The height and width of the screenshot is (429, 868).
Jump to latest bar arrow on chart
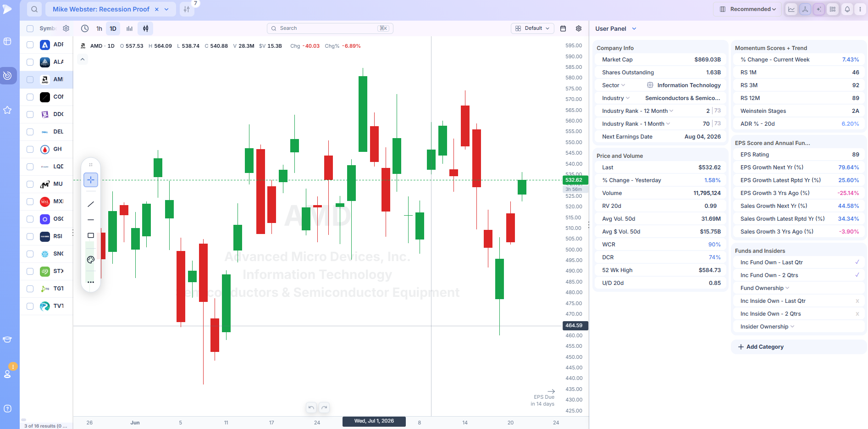coord(551,391)
